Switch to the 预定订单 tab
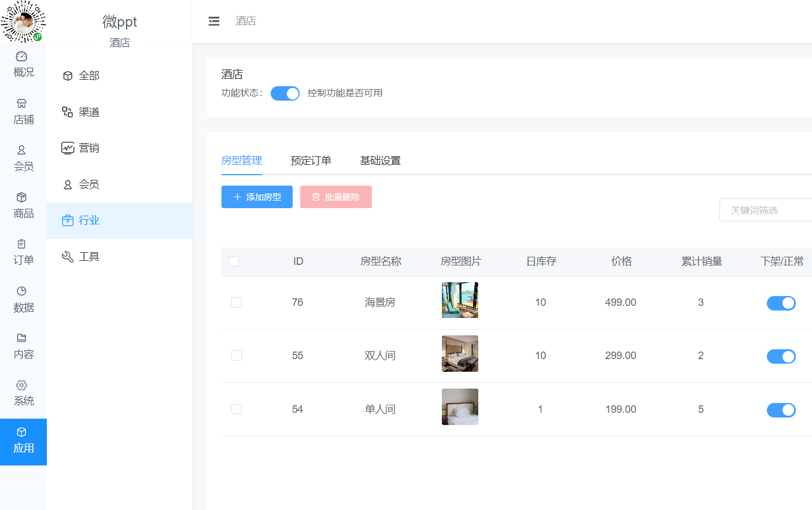Viewport: 812px width, 510px height. tap(311, 161)
